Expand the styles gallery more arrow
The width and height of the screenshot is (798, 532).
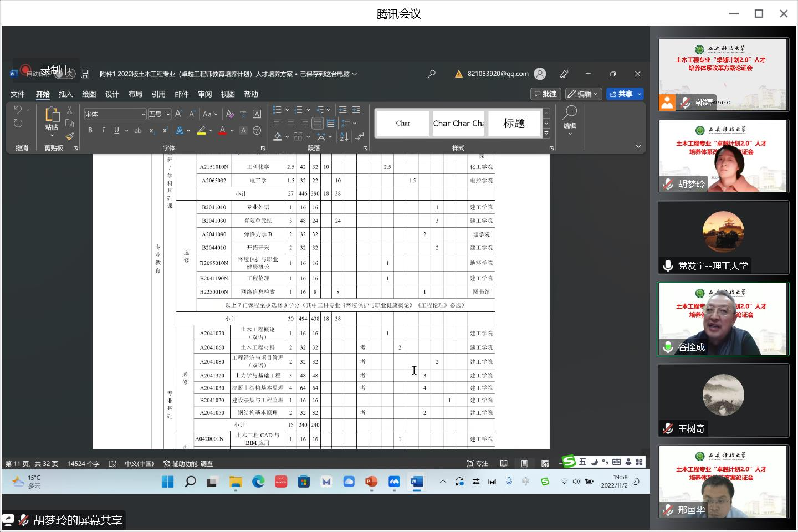tap(546, 134)
